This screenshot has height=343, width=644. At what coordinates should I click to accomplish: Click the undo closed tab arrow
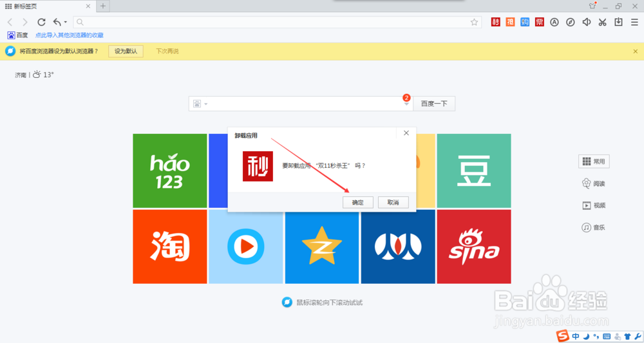57,22
